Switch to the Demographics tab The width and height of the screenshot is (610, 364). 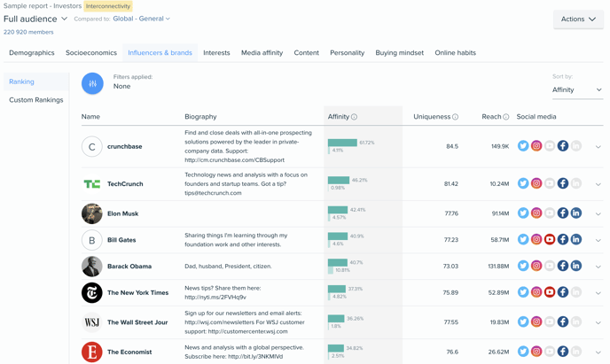point(32,53)
